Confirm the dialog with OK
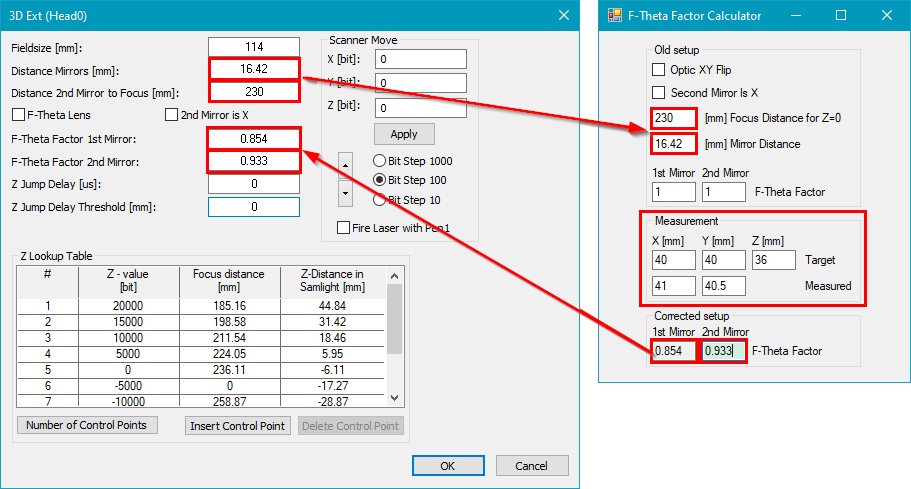Image resolution: width=911 pixels, height=489 pixels. click(x=447, y=465)
